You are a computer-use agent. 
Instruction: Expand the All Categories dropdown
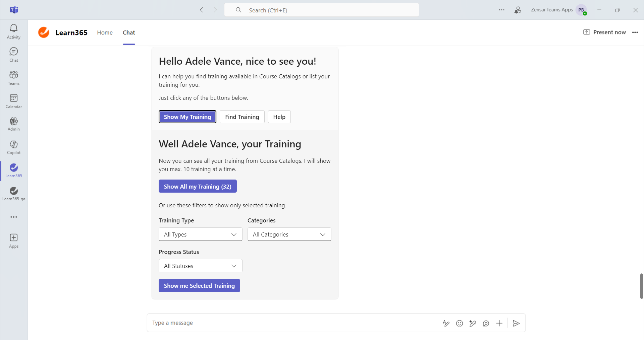click(289, 234)
